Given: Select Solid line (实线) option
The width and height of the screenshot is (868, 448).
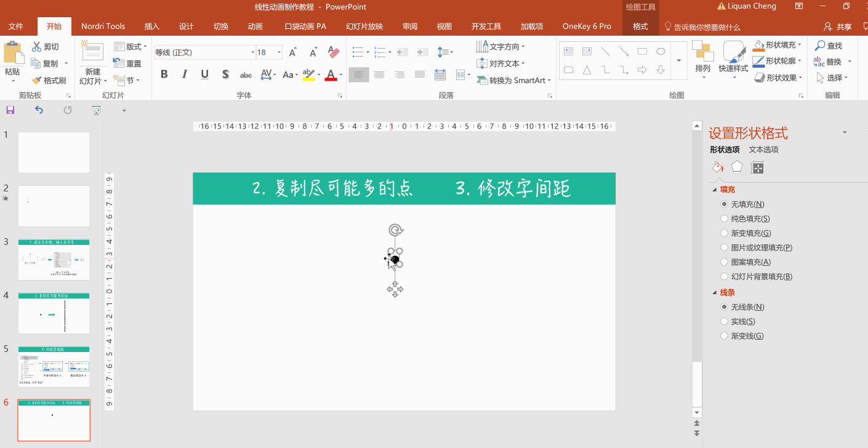Looking at the screenshot, I should pos(737,321).
